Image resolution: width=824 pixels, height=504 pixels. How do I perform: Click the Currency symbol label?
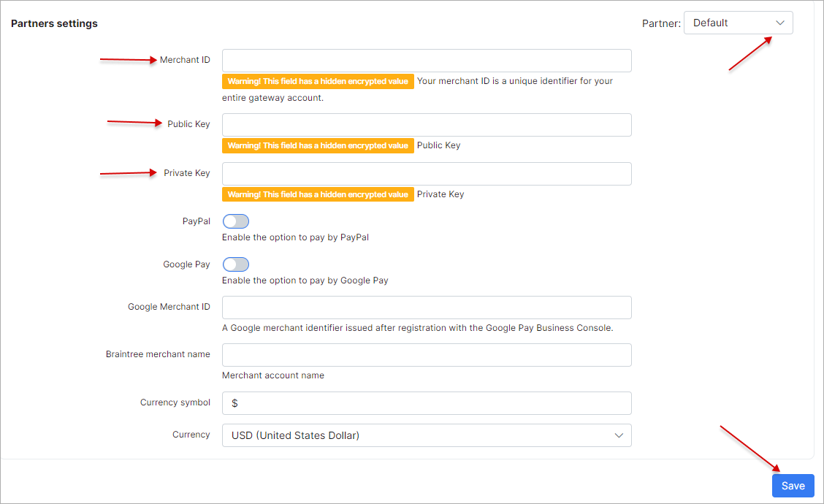(x=175, y=402)
